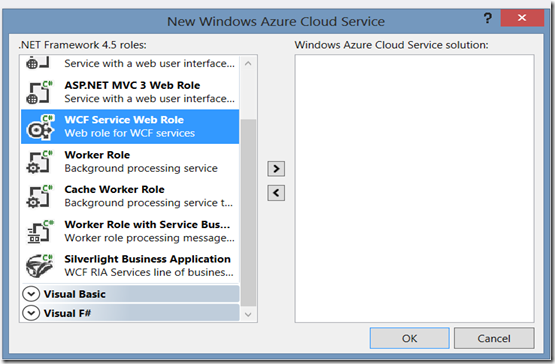Select the Worker Role title
The width and height of the screenshot is (555, 364).
(x=97, y=155)
